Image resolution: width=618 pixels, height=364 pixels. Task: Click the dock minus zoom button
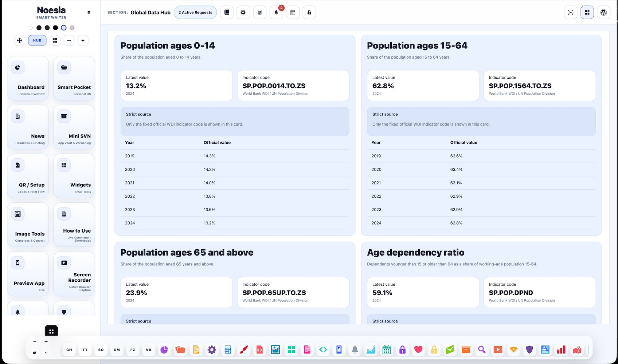tap(35, 342)
